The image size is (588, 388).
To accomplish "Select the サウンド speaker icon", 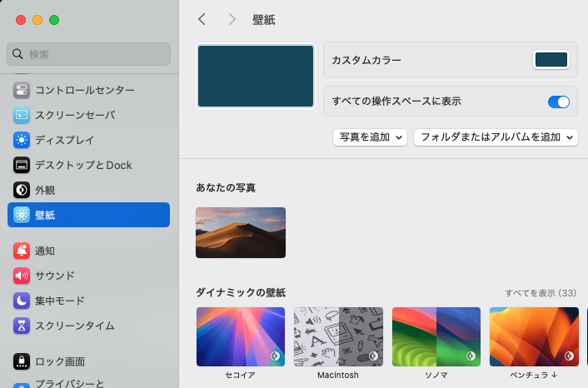I will (22, 276).
